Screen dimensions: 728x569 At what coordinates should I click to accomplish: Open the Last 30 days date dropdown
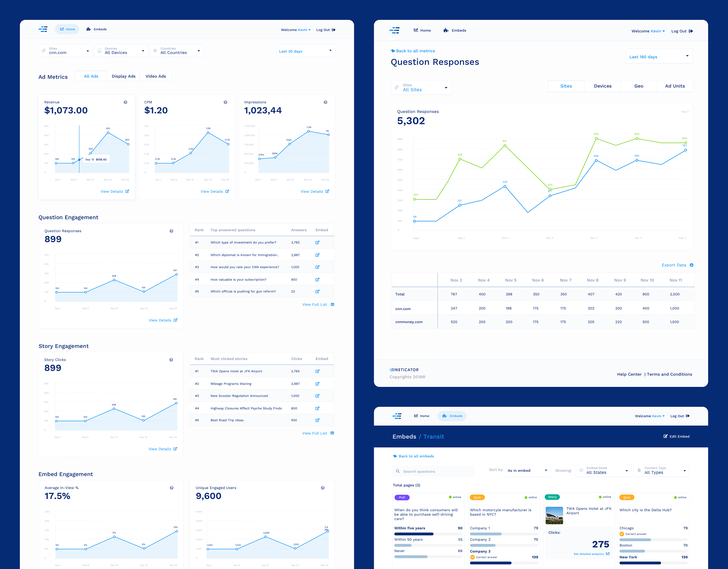tap(306, 51)
